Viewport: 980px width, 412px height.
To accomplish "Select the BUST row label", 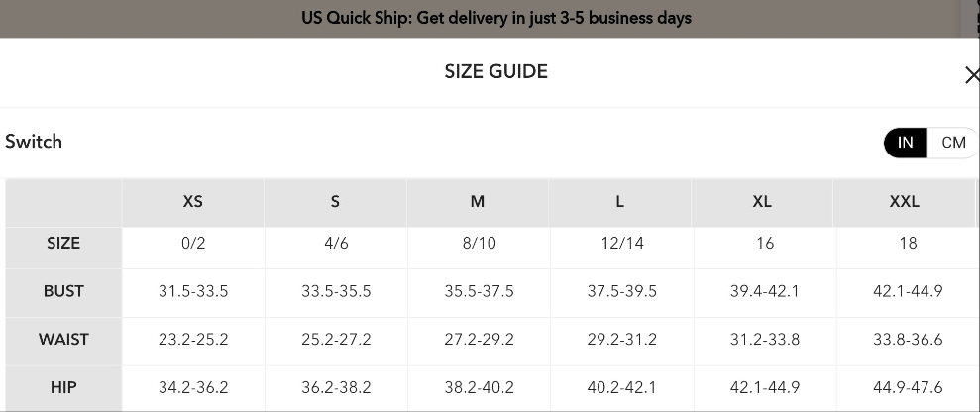I will 63,291.
